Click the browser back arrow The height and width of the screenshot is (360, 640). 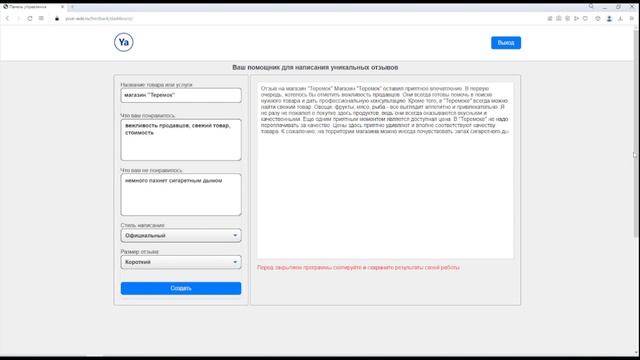(x=7, y=18)
